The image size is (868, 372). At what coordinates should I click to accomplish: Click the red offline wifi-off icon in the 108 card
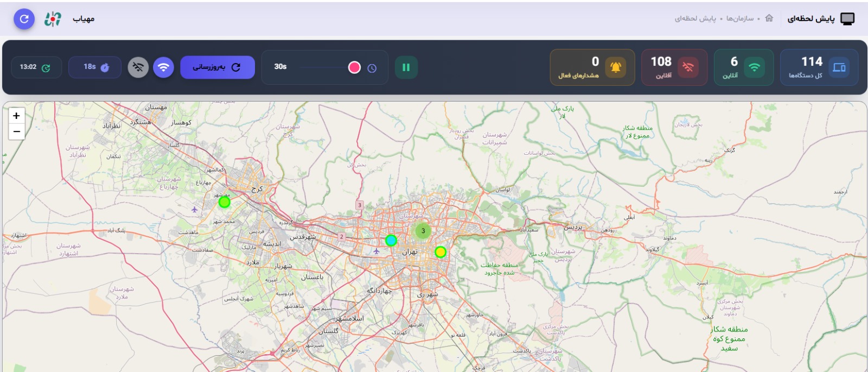point(688,67)
